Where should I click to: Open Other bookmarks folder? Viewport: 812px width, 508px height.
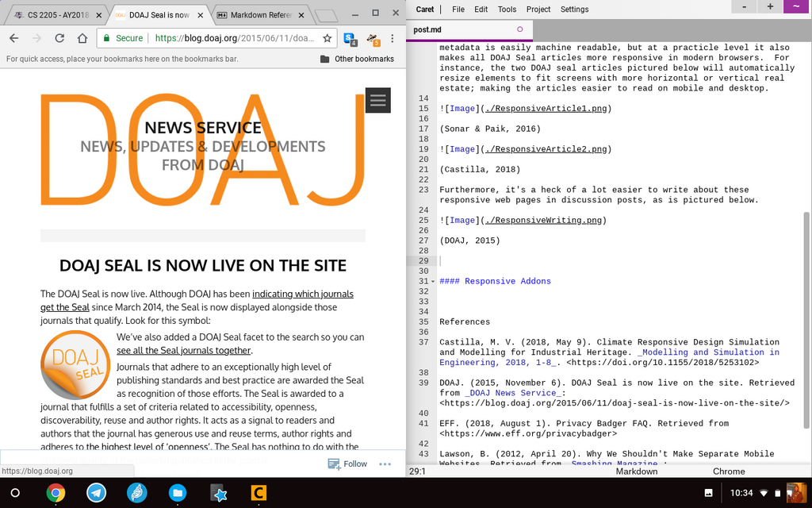358,59
